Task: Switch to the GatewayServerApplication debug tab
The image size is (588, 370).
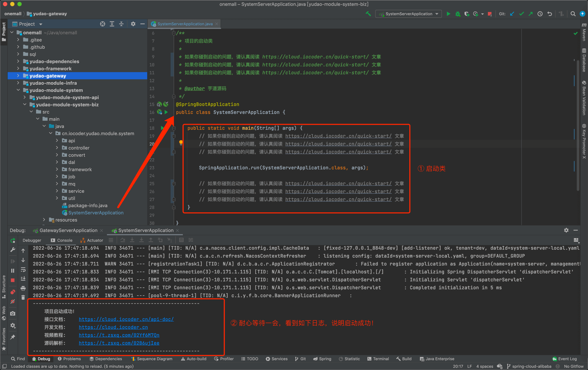Action: [68, 230]
